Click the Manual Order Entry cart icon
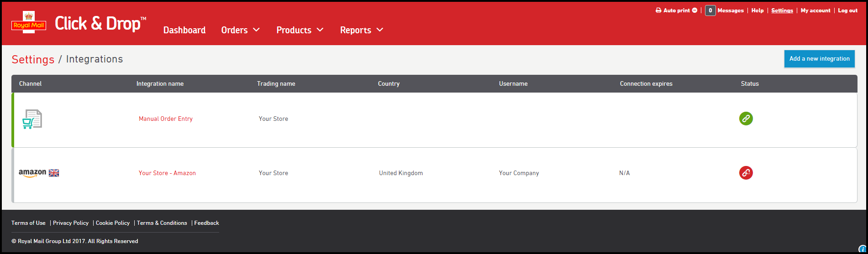 [32, 119]
